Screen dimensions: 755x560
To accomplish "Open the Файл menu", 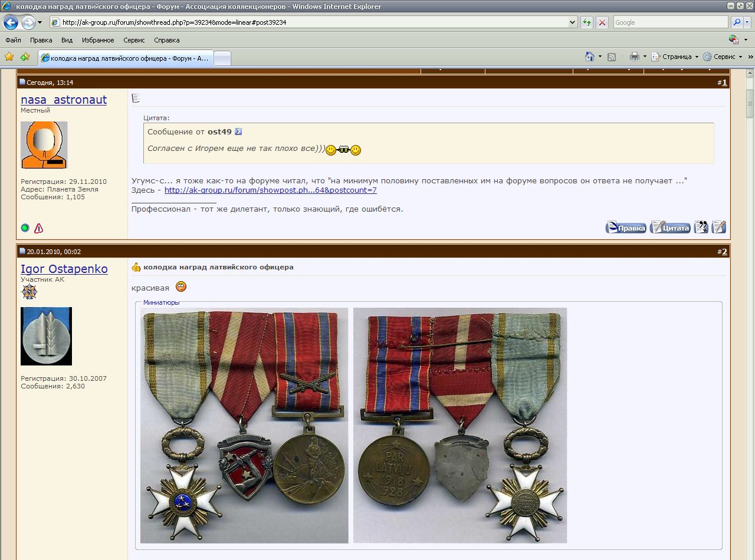I will tap(13, 40).
